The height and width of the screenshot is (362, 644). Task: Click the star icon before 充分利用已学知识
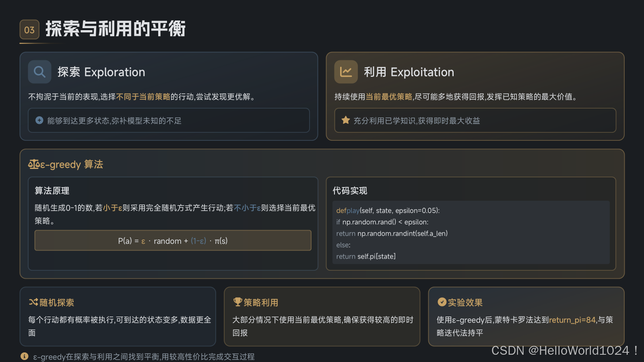(346, 120)
